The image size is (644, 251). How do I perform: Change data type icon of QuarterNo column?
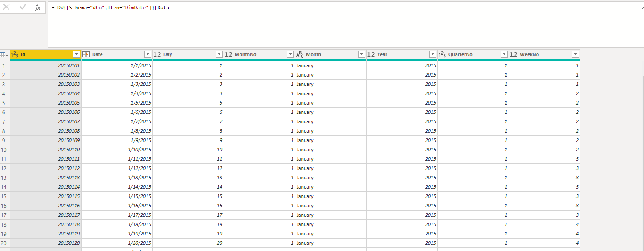coord(442,54)
